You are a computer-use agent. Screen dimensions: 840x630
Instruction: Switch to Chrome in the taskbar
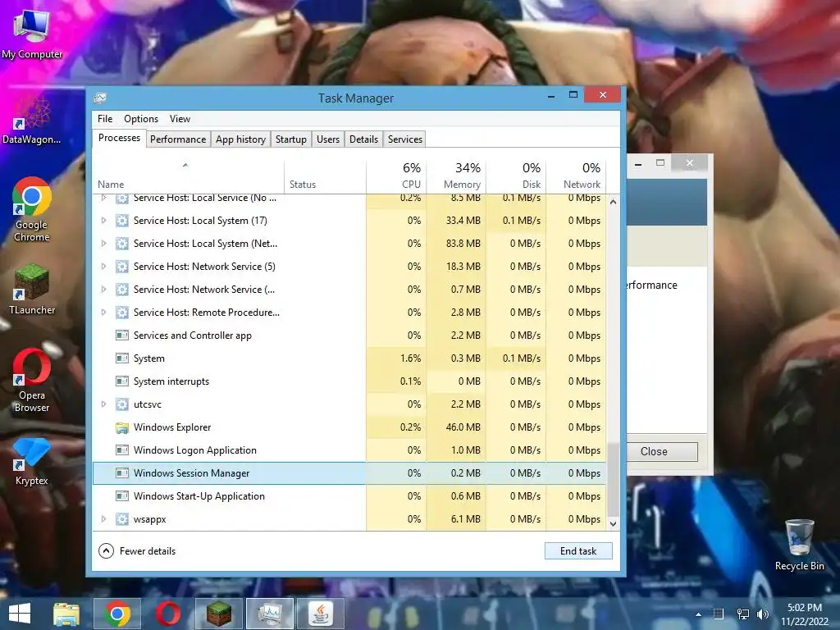pyautogui.click(x=117, y=614)
